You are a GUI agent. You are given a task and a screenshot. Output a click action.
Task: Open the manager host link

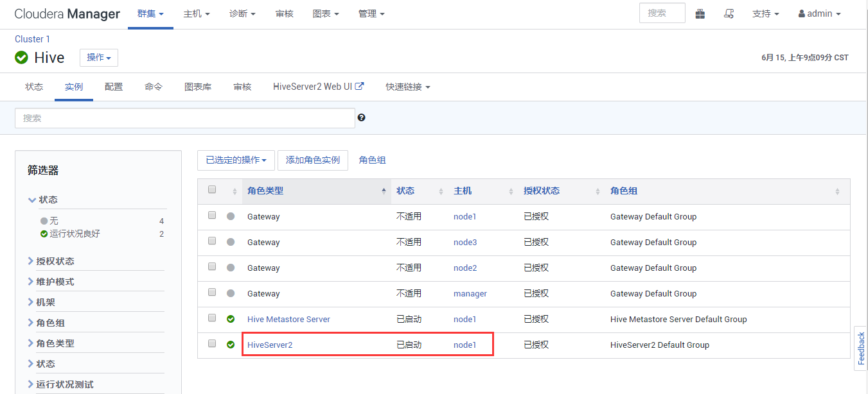pyautogui.click(x=470, y=293)
